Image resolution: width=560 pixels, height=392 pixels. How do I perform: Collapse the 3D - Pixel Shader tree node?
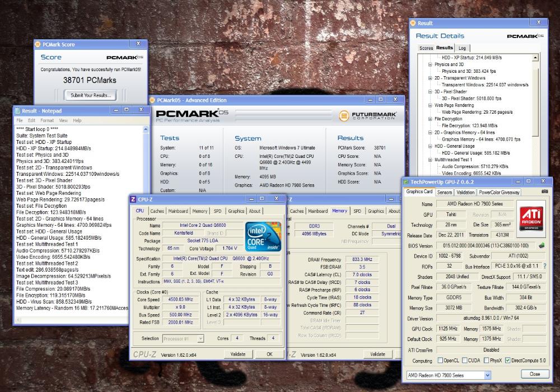tap(430, 91)
